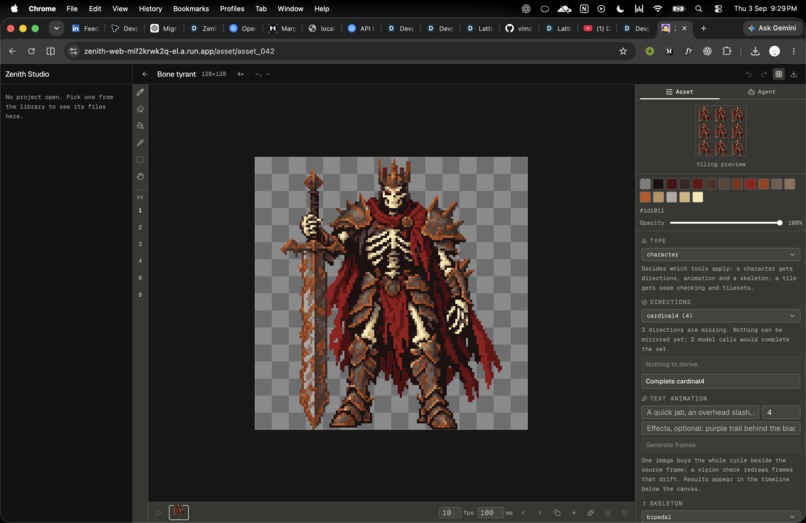Click the Chrome address bar URL
806x523 pixels.
click(179, 51)
